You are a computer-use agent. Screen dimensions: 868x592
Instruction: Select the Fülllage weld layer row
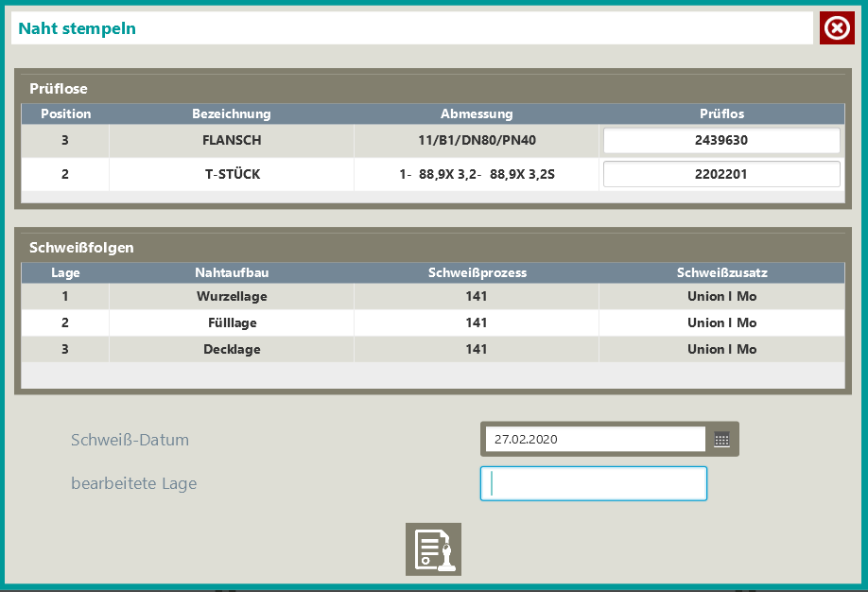tap(232, 322)
